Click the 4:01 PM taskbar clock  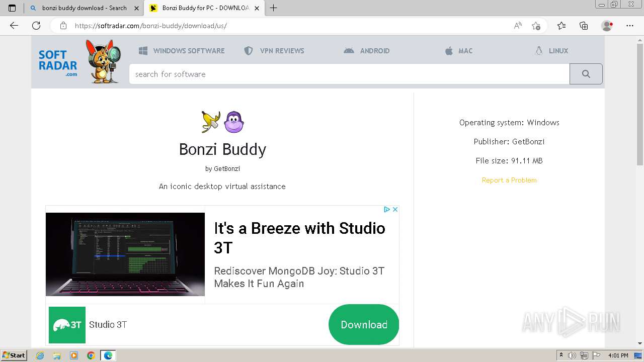point(618,355)
